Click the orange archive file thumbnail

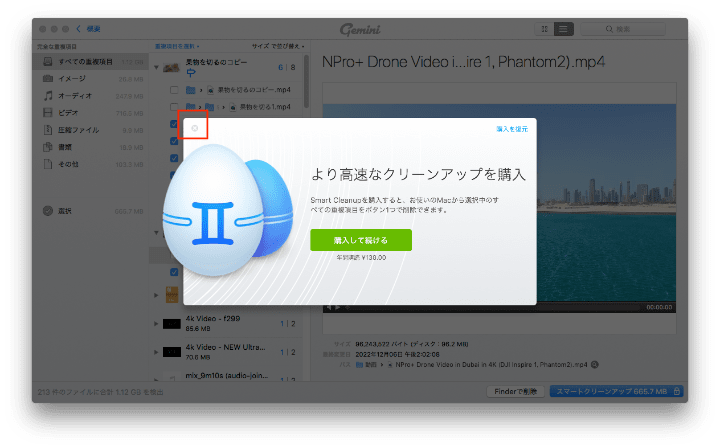(x=172, y=295)
